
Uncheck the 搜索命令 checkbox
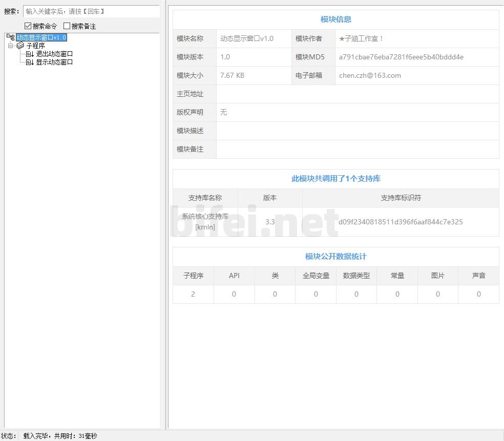click(28, 26)
